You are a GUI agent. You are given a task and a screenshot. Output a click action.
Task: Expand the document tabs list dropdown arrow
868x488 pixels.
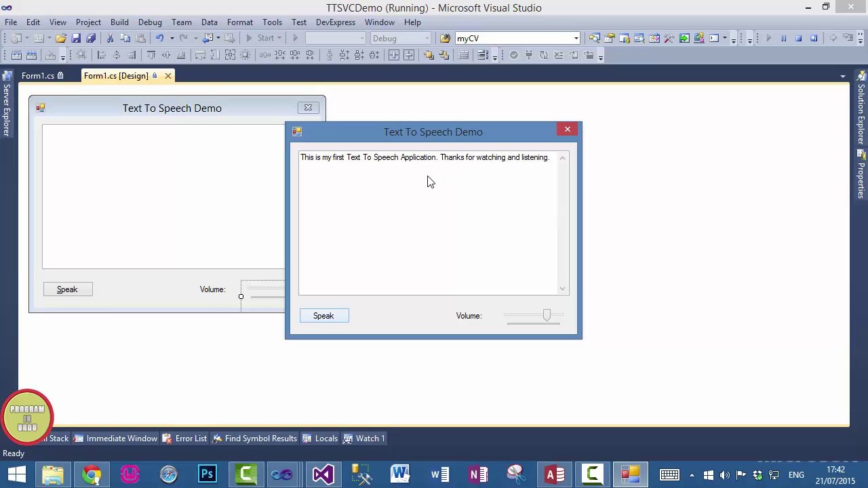click(843, 76)
